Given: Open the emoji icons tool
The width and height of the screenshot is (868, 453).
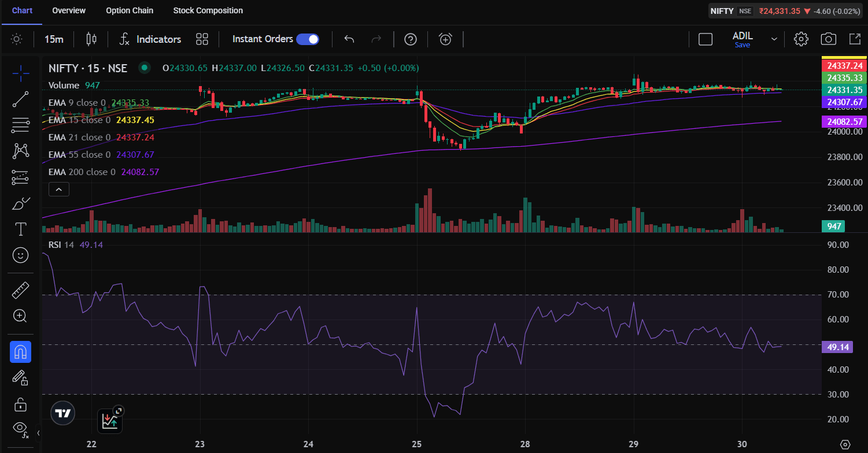Looking at the screenshot, I should pyautogui.click(x=21, y=255).
